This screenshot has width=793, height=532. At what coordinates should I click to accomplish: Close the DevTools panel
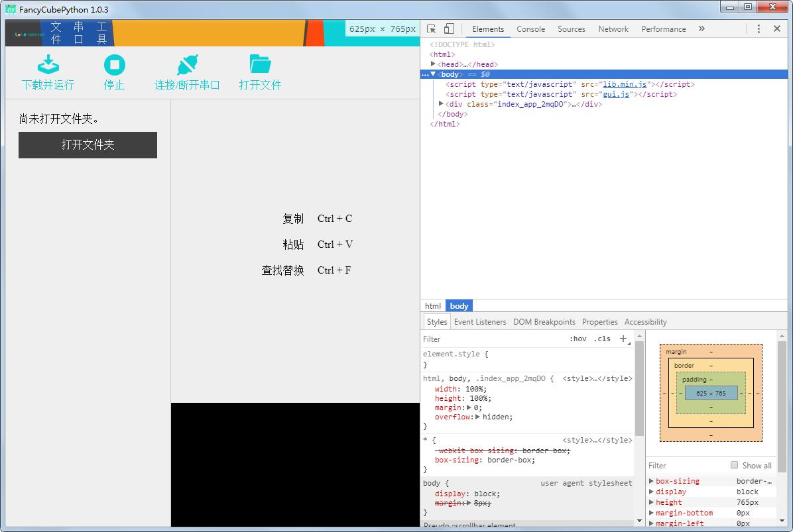777,29
